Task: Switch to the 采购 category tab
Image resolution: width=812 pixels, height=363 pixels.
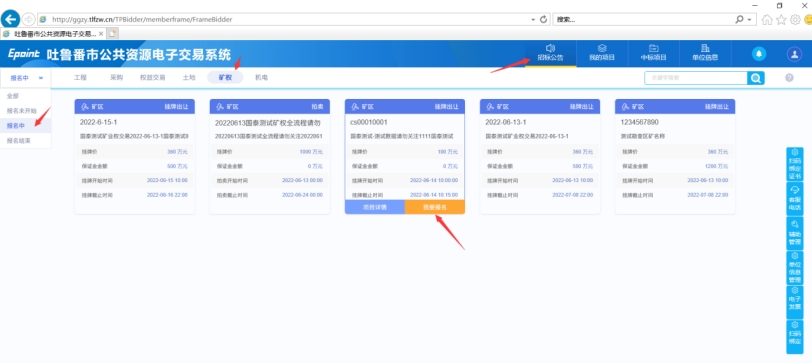Action: 117,78
